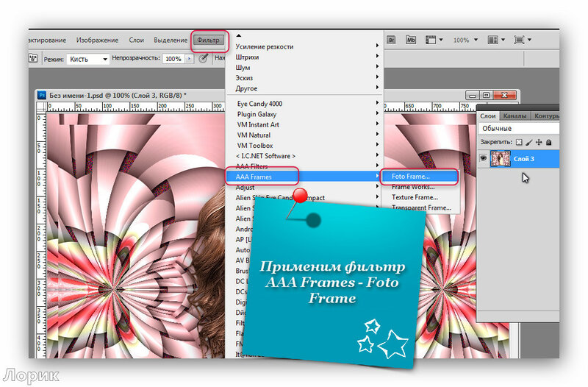The height and width of the screenshot is (387, 588).
Task: Switch to the Каналы tab
Action: pyautogui.click(x=514, y=116)
